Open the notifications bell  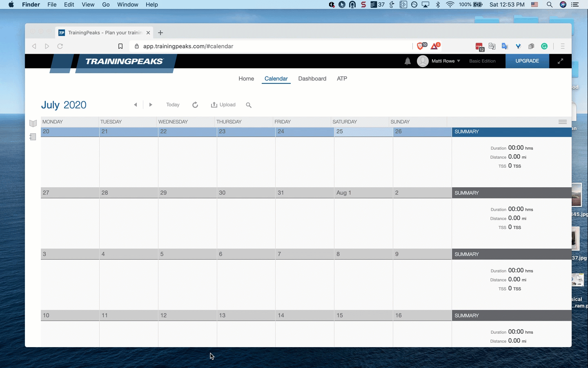408,61
